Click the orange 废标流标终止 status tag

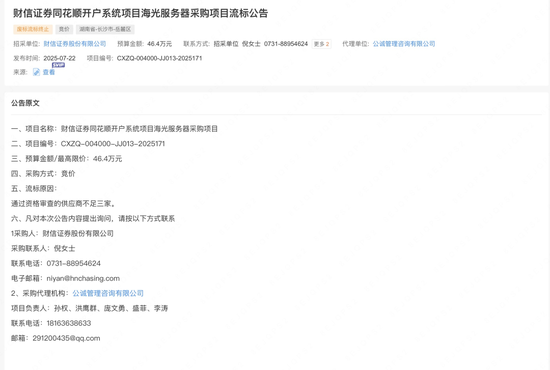click(33, 29)
